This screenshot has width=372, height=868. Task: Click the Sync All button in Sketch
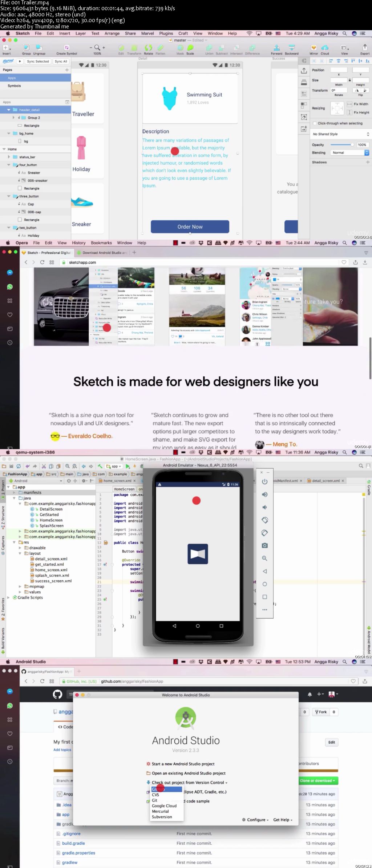click(61, 61)
